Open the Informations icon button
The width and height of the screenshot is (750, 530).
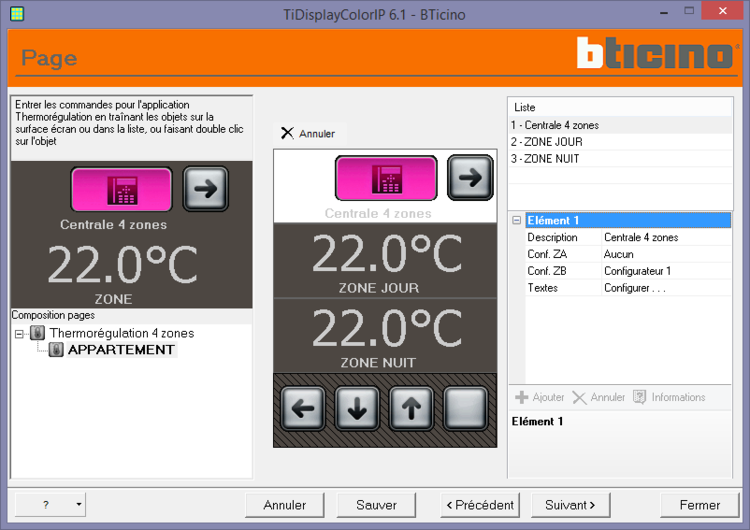[x=640, y=397]
